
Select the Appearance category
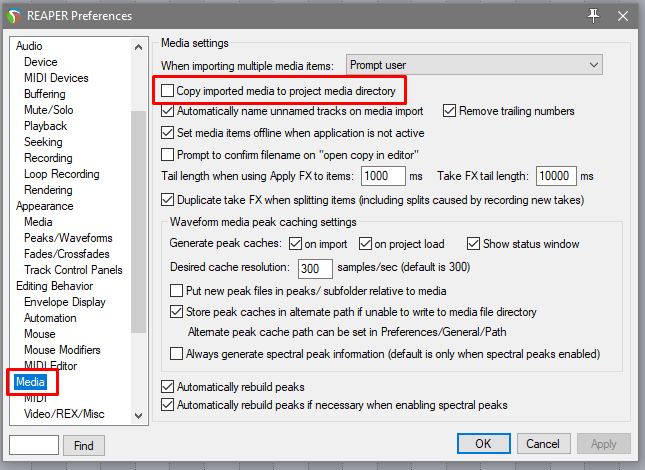tap(44, 206)
